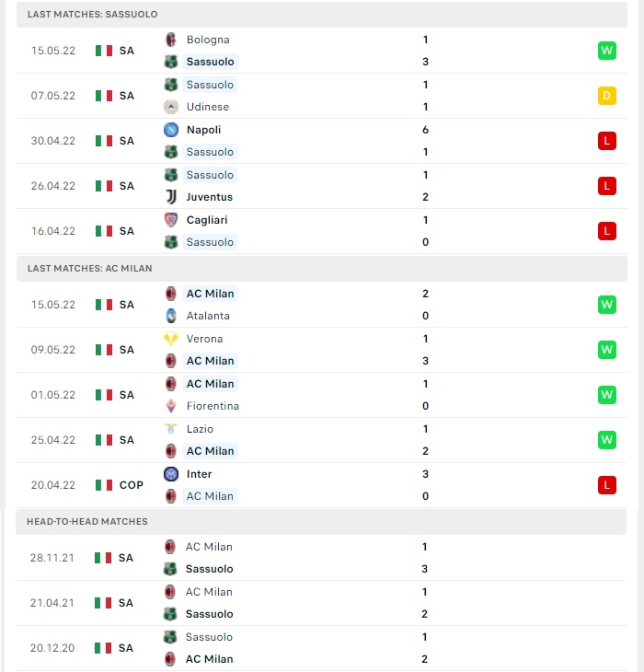This screenshot has width=644, height=672.
Task: Click the red L badge for Inter match
Action: pos(607,485)
